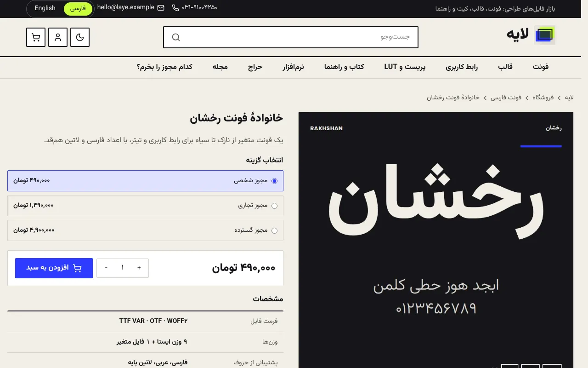Open the کتاب و راهنما menu item

(344, 67)
